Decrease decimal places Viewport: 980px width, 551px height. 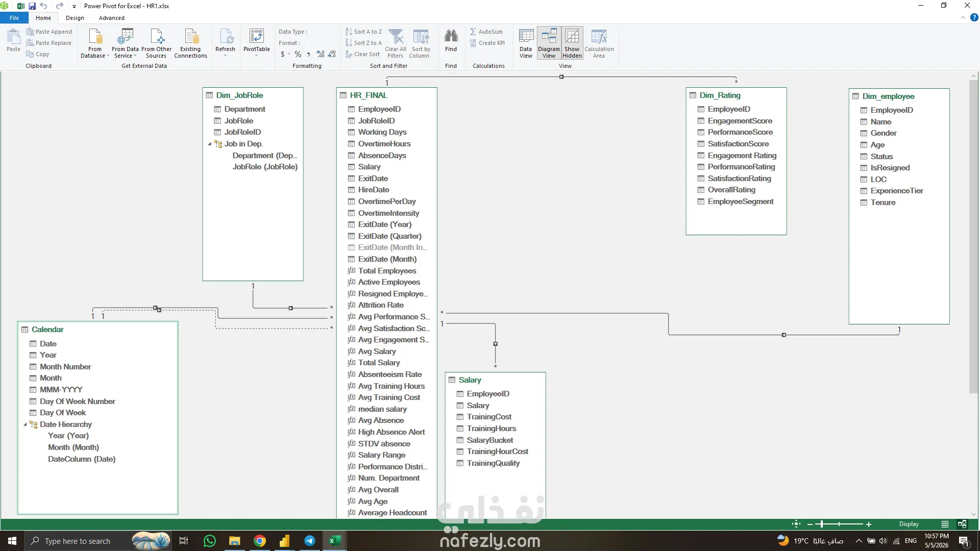[332, 54]
